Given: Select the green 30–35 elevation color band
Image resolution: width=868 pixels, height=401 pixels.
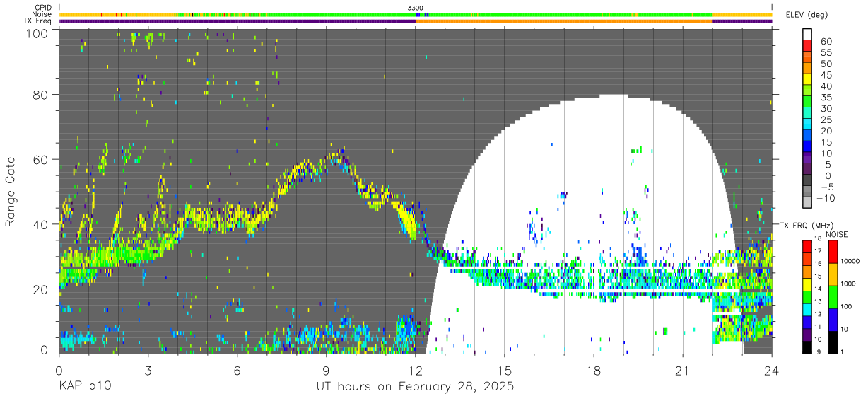Looking at the screenshot, I should [x=807, y=103].
